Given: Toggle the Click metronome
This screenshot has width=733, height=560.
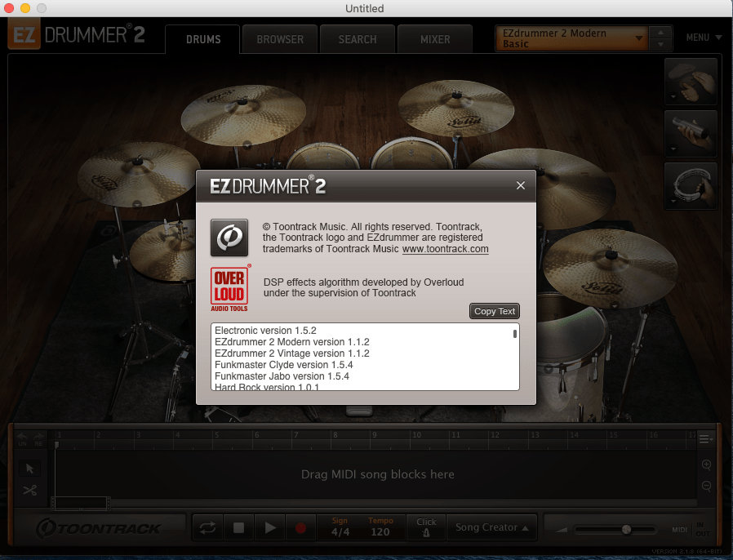Looking at the screenshot, I should tap(426, 527).
